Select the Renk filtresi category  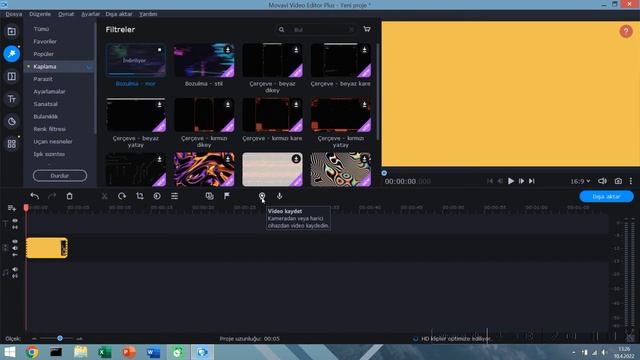coord(49,129)
